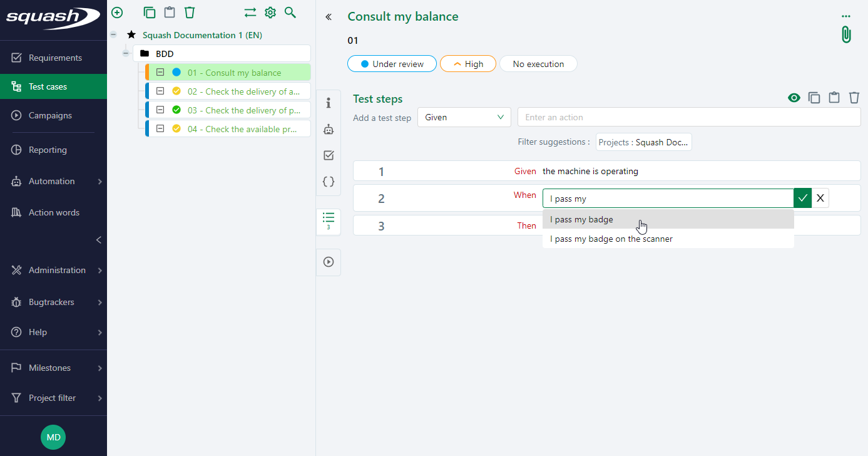Screen dimensions: 868x456
Task: Click the play executions side icon
Action: click(x=329, y=262)
